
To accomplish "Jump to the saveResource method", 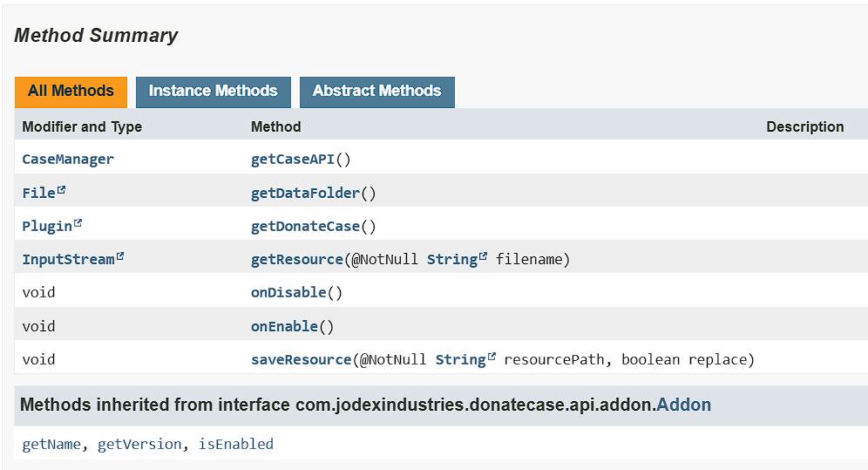I will [301, 360].
